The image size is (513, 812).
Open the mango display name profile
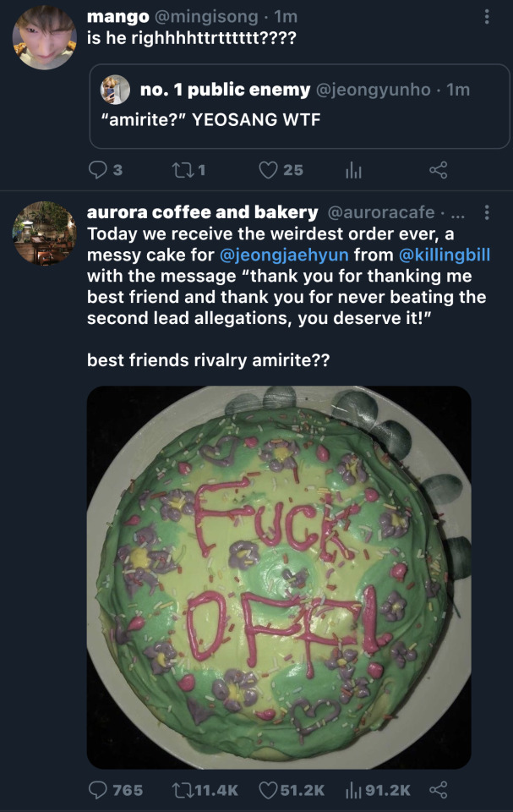tap(118, 16)
